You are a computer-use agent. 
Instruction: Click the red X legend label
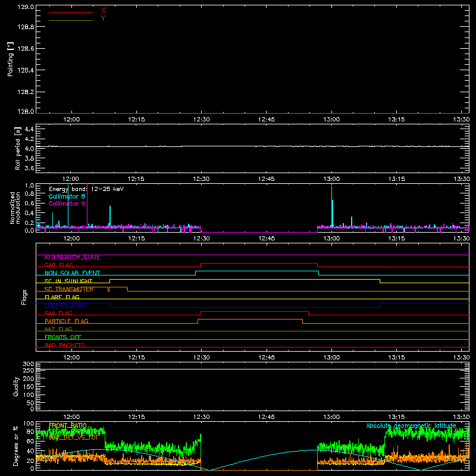[103, 11]
